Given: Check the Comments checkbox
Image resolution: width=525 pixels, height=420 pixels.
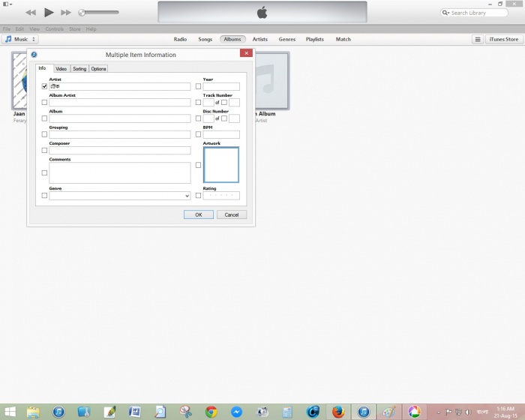Looking at the screenshot, I should pos(44,172).
